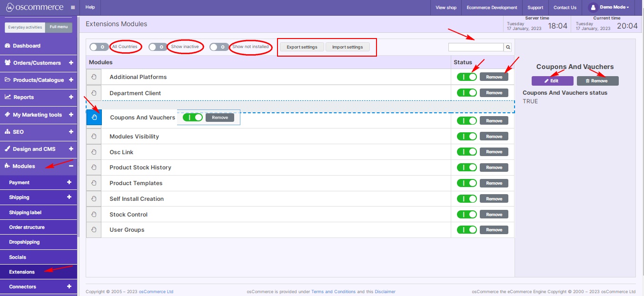This screenshot has height=296, width=644.
Task: Expand the Reports menu
Action: (x=71, y=97)
